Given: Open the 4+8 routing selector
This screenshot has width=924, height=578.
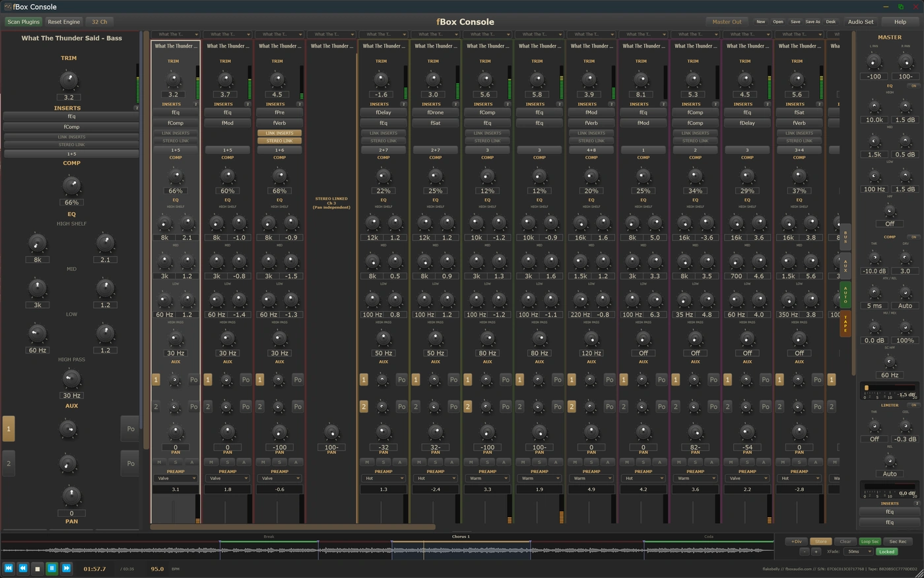Looking at the screenshot, I should [x=591, y=150].
